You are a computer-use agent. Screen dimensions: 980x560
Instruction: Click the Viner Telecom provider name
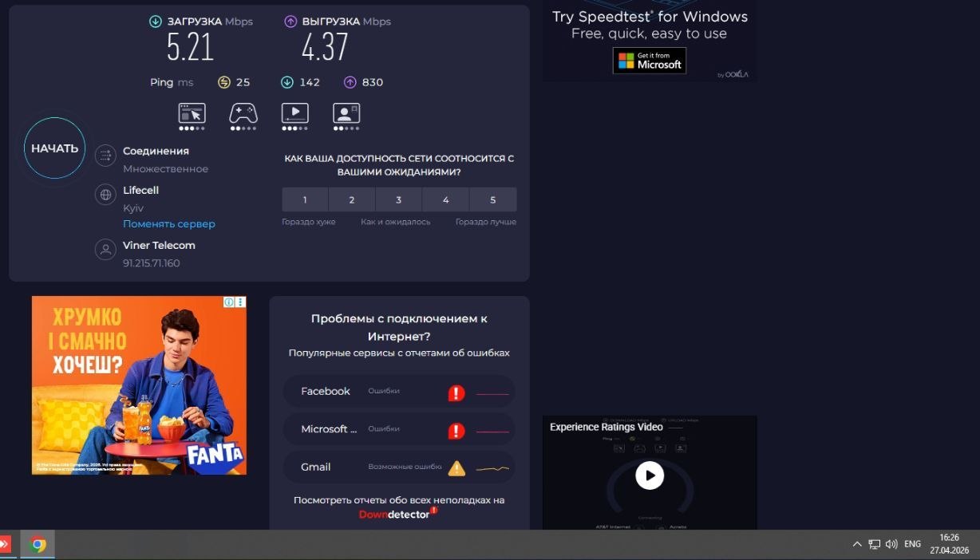point(159,245)
